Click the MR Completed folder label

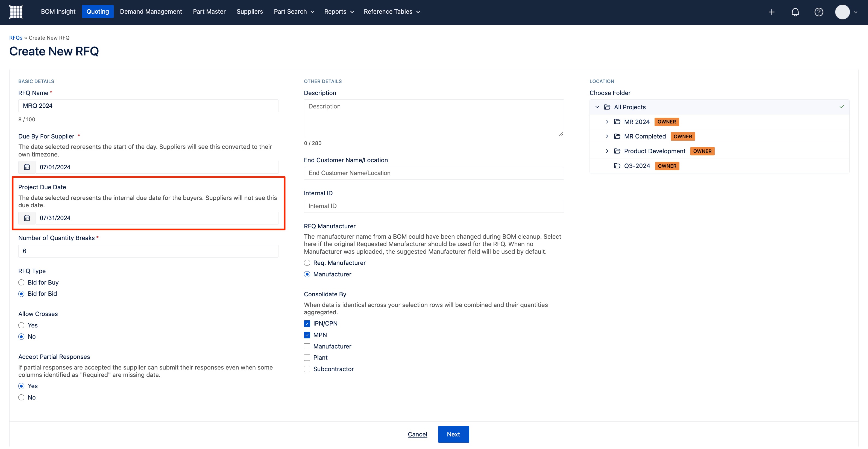[645, 136]
